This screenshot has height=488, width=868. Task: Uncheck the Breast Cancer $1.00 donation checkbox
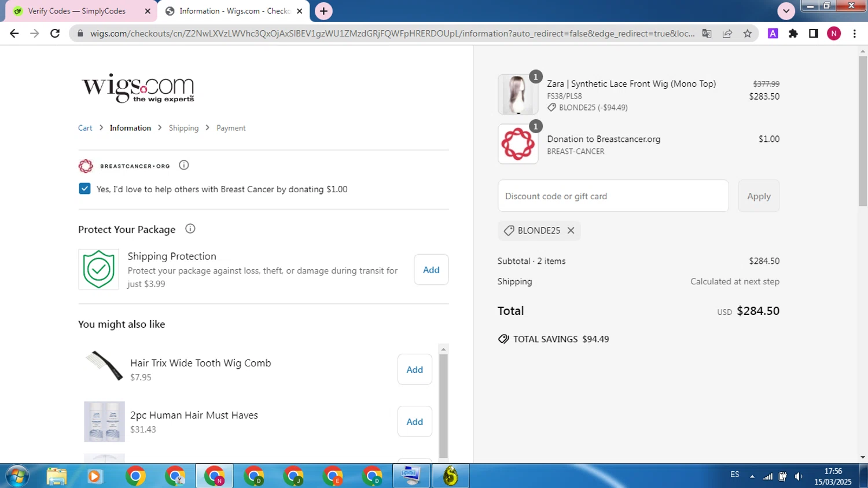84,189
